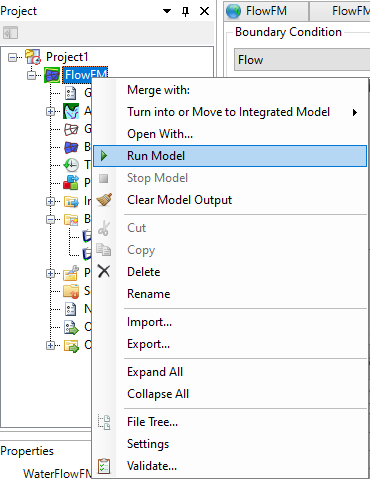This screenshot has height=479, width=370.
Task: Choose Rename from the context menu
Action: [149, 294]
